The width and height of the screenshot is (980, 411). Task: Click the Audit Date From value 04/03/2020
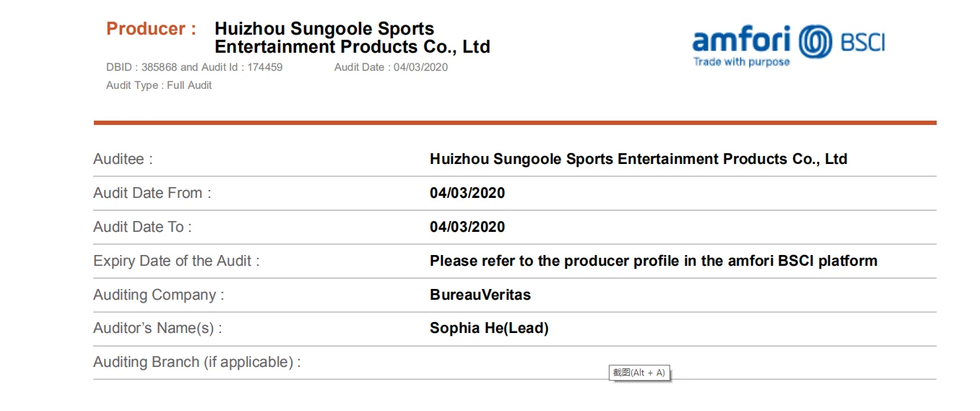(x=467, y=193)
